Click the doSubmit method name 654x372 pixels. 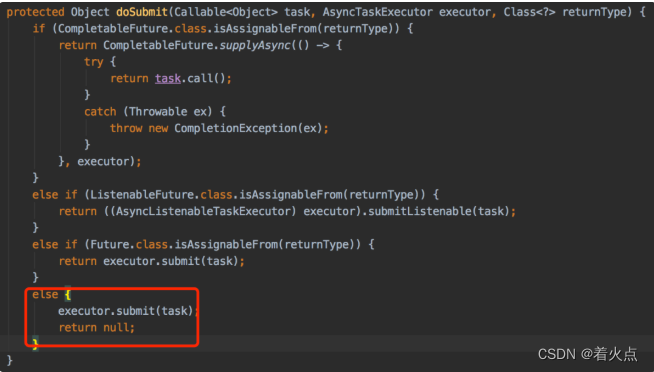tap(142, 12)
